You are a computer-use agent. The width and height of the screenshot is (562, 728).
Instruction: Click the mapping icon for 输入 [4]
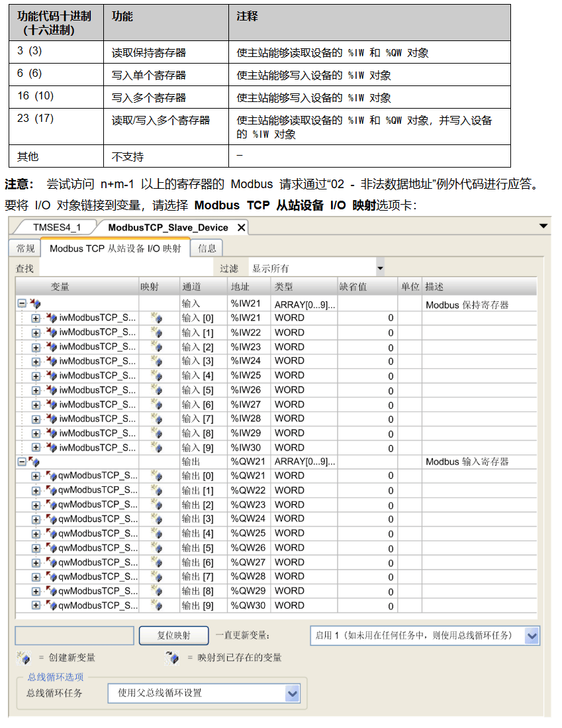pyautogui.click(x=157, y=376)
